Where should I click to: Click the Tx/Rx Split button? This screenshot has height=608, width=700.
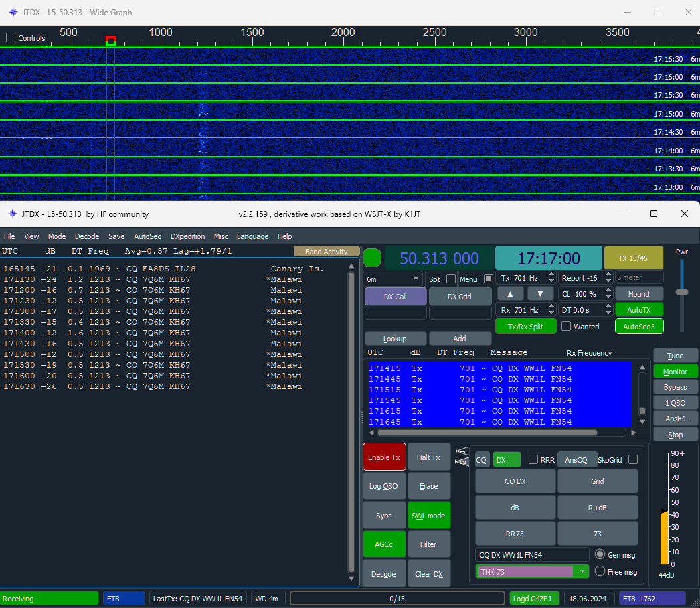pyautogui.click(x=525, y=327)
